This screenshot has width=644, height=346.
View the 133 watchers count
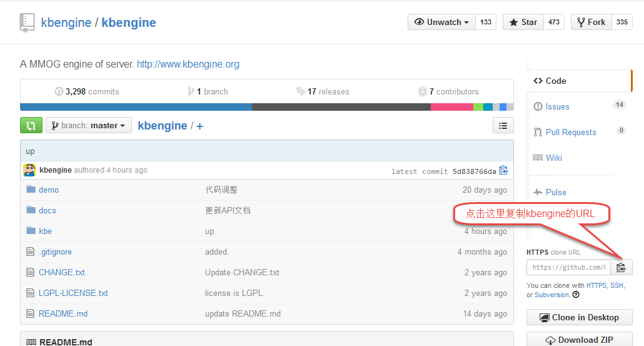[x=485, y=22]
